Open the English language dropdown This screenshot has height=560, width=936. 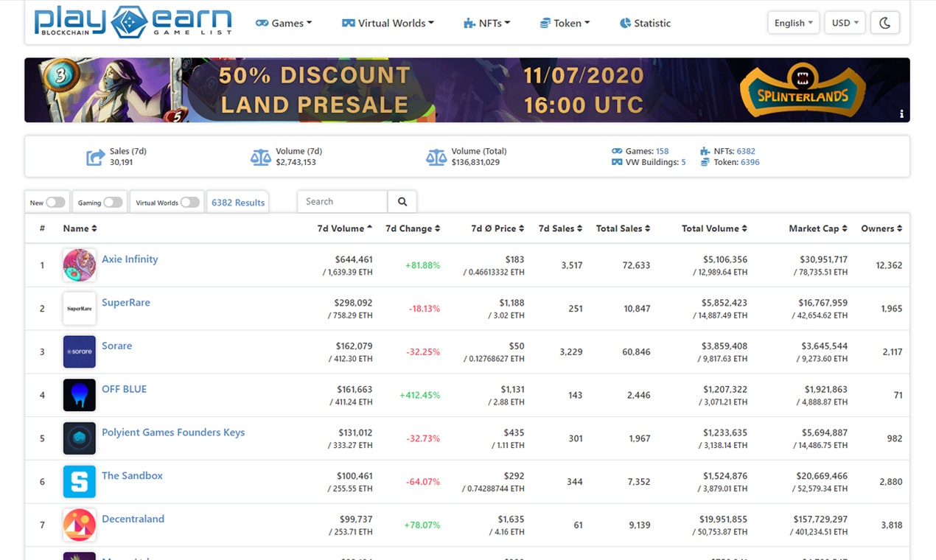pyautogui.click(x=794, y=23)
